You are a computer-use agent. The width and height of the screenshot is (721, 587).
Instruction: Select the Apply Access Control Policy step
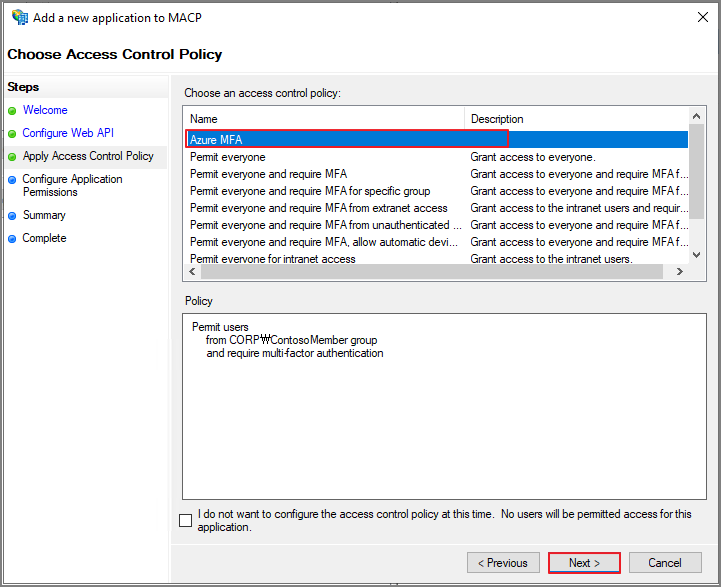pyautogui.click(x=88, y=156)
